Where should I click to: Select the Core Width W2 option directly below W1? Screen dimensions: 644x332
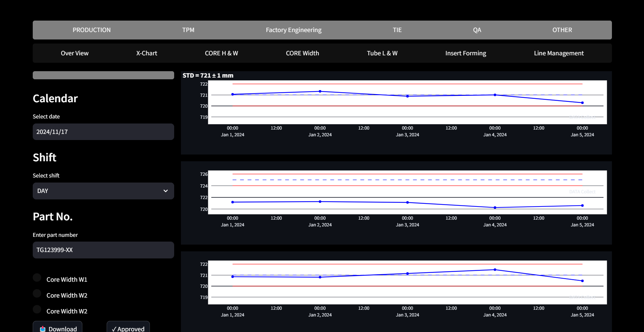pos(37,294)
